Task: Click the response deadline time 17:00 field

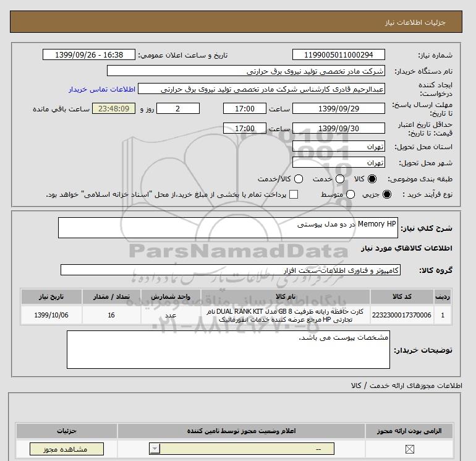Action: click(245, 108)
